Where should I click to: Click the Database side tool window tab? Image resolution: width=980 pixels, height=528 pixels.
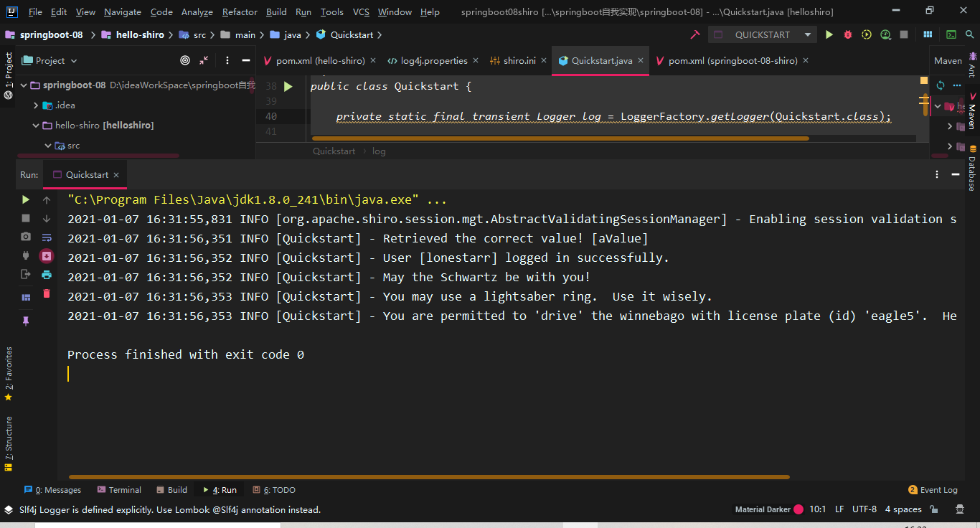click(973, 169)
